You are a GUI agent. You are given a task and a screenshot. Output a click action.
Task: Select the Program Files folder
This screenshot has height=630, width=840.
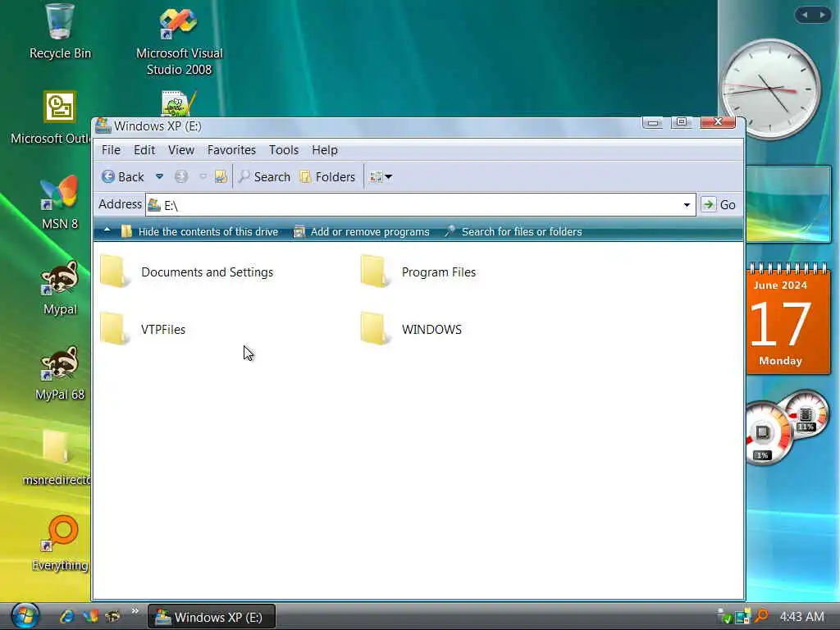tap(418, 272)
